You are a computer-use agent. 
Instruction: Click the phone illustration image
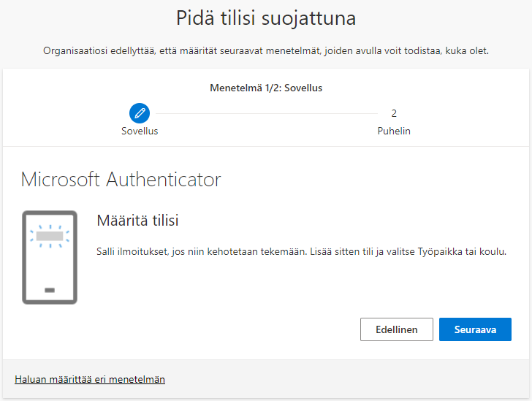point(50,256)
